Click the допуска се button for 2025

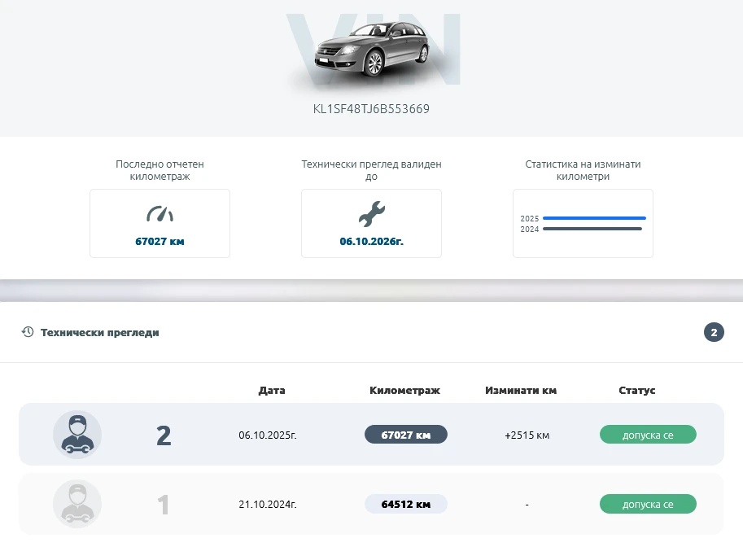pos(648,434)
